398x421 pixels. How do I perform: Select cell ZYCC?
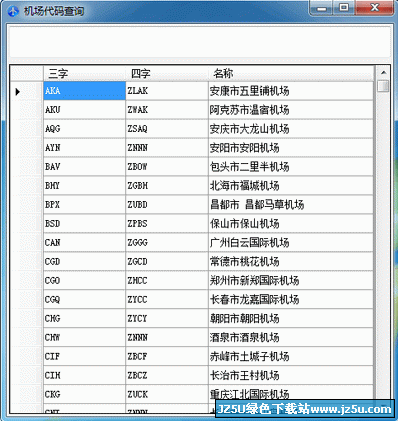[167, 300]
